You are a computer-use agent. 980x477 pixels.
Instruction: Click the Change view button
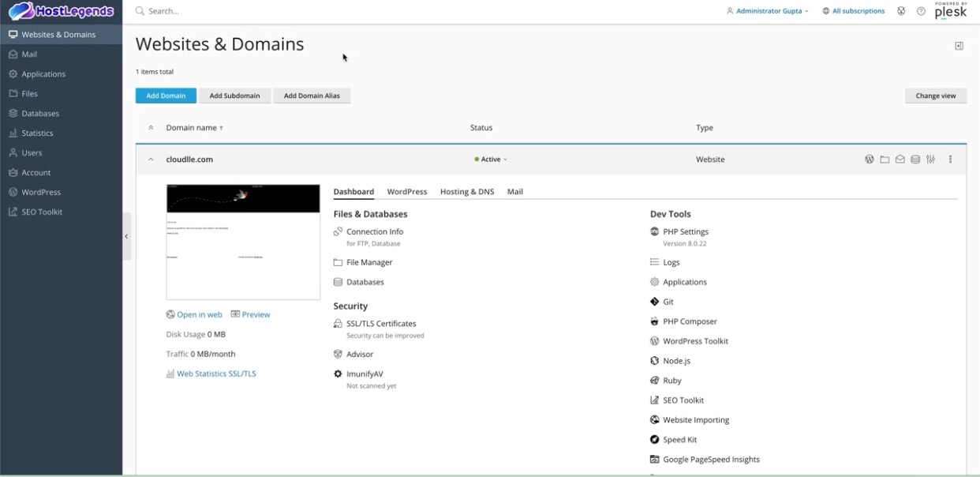point(936,96)
